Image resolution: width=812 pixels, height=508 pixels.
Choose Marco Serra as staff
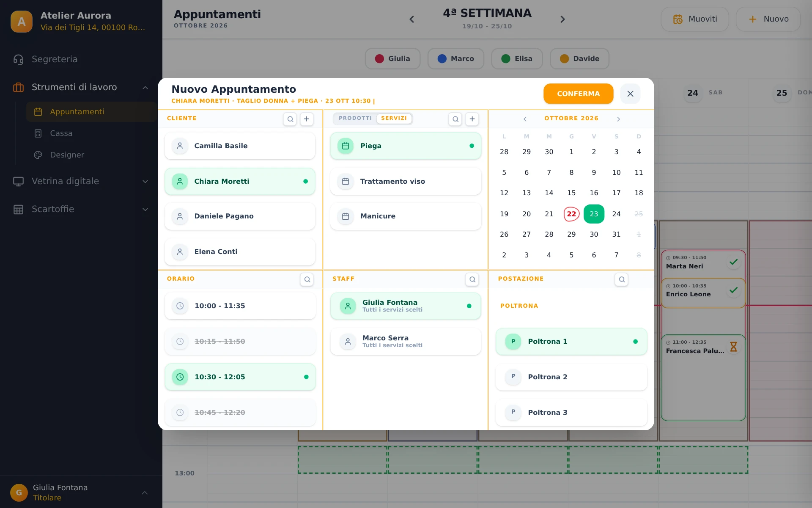coord(406,341)
